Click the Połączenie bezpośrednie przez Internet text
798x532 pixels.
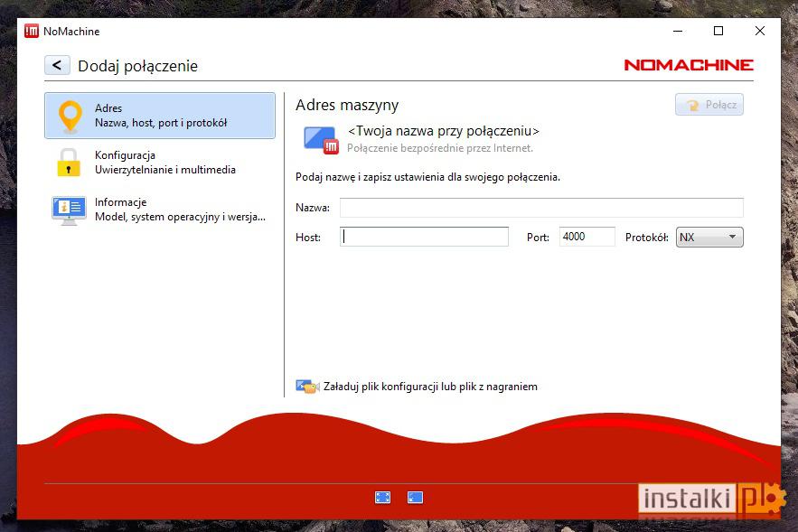pos(440,148)
